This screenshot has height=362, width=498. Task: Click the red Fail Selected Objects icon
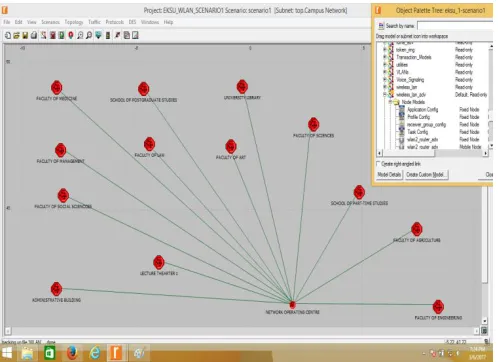(x=53, y=35)
